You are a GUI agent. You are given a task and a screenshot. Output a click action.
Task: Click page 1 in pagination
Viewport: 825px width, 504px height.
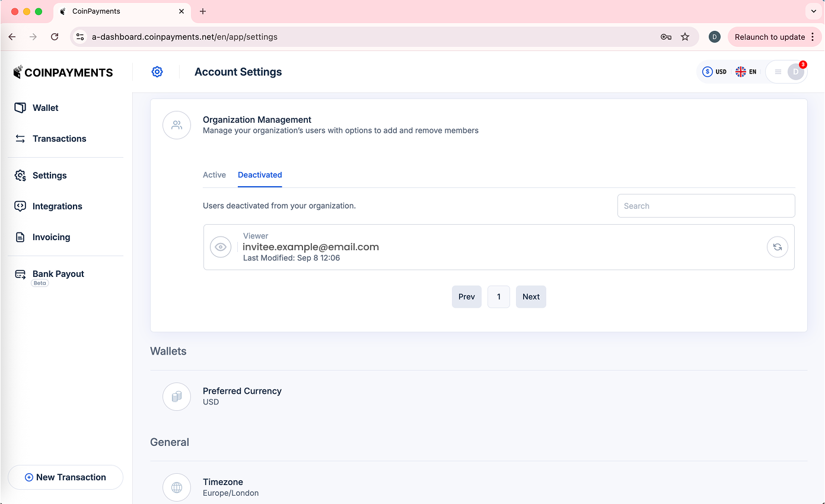click(x=499, y=296)
